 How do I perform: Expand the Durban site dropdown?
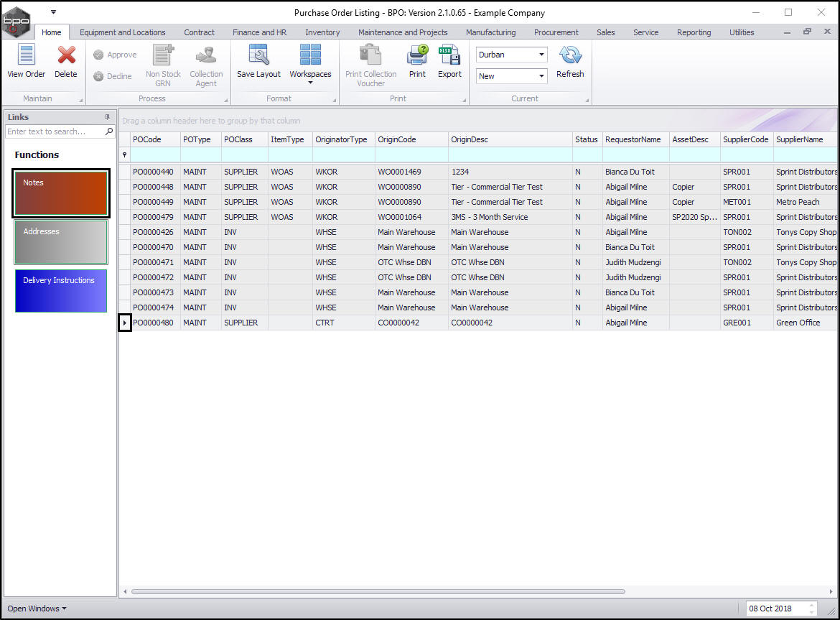pos(541,55)
